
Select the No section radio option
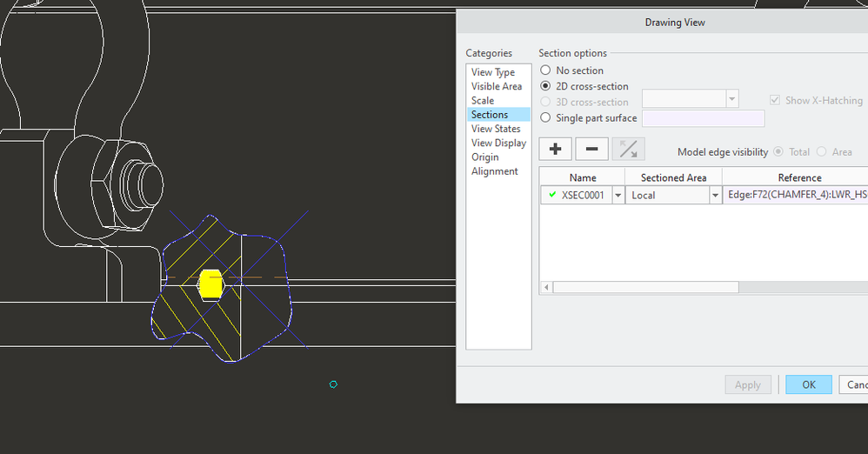(x=546, y=70)
